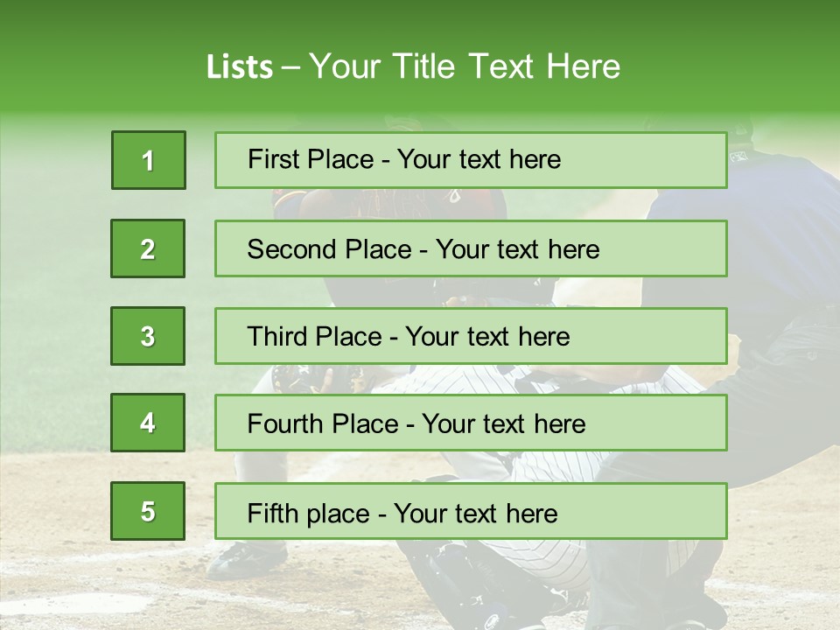Click the Fifth place text bar
Screen dimensions: 840x630
471,511
